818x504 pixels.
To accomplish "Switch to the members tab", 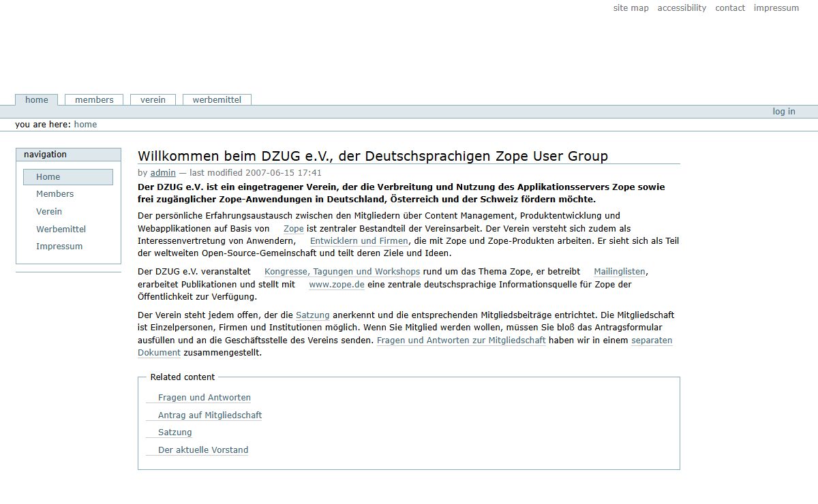I will (94, 99).
